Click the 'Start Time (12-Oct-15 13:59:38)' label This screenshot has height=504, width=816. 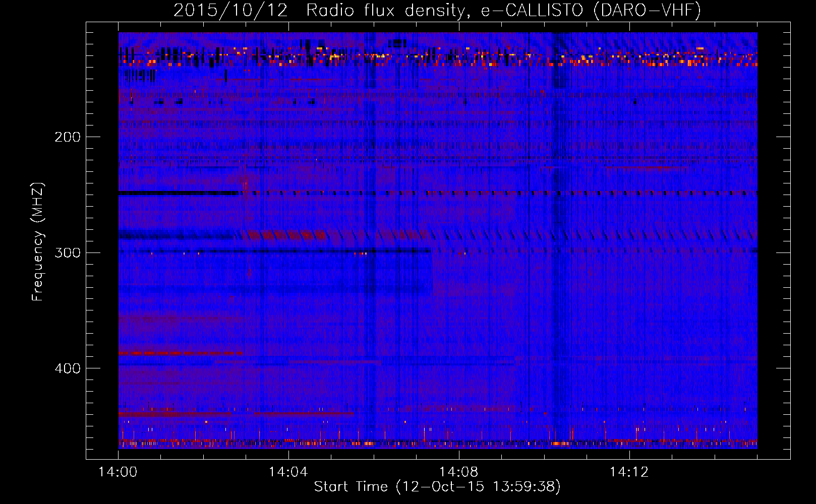pos(437,487)
